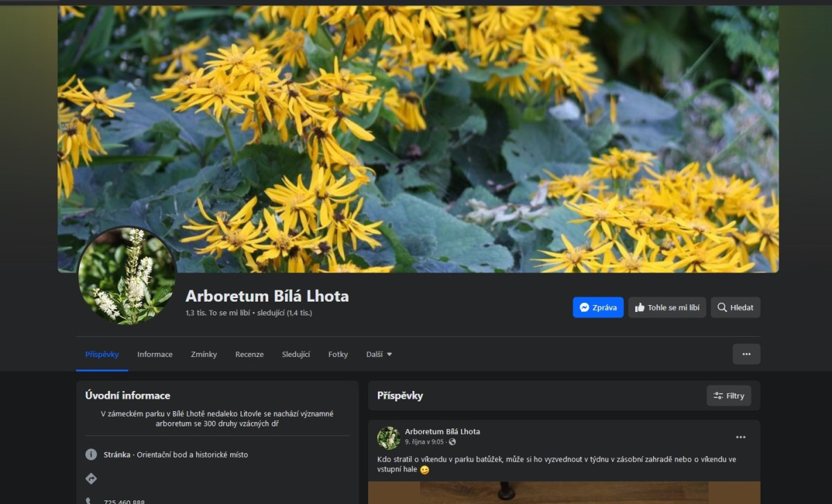The image size is (832, 504).
Task: Expand the Další dropdown menu
Action: pyautogui.click(x=379, y=354)
